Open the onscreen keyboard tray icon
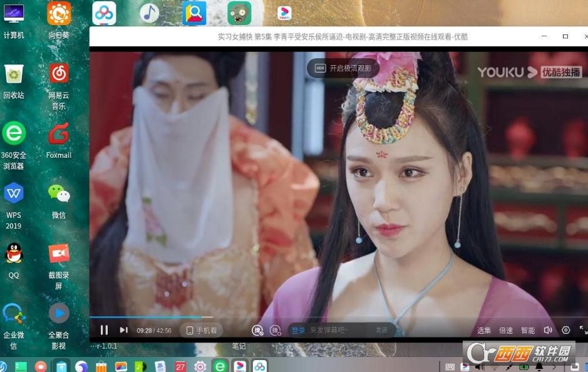Screen dimensions: 588x372 tap(450, 367)
